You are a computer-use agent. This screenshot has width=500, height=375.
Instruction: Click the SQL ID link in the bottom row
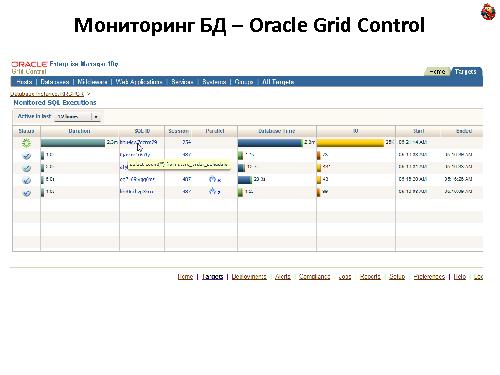[137, 192]
